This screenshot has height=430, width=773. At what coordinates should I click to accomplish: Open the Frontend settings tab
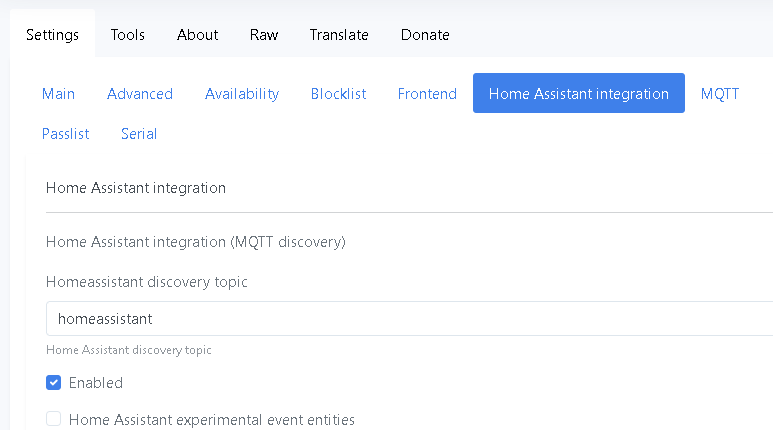[427, 94]
